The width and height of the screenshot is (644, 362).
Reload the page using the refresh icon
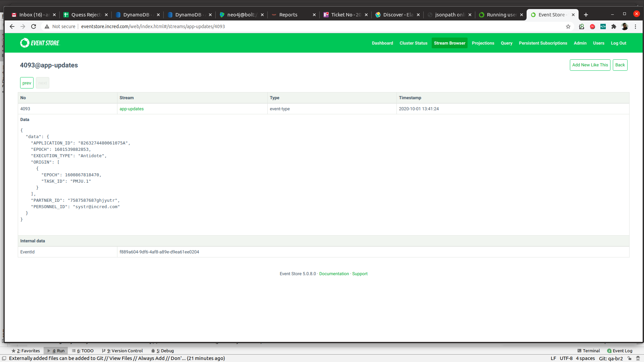click(34, 26)
